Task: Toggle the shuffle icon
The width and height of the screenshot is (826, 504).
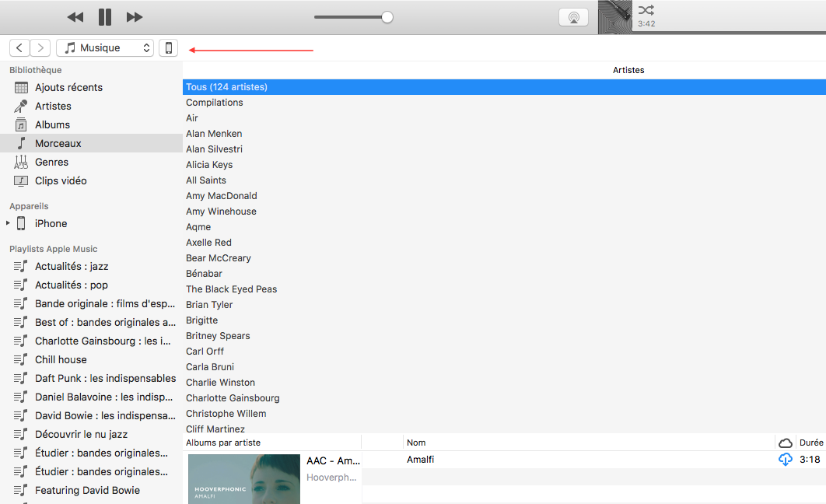Action: click(646, 10)
